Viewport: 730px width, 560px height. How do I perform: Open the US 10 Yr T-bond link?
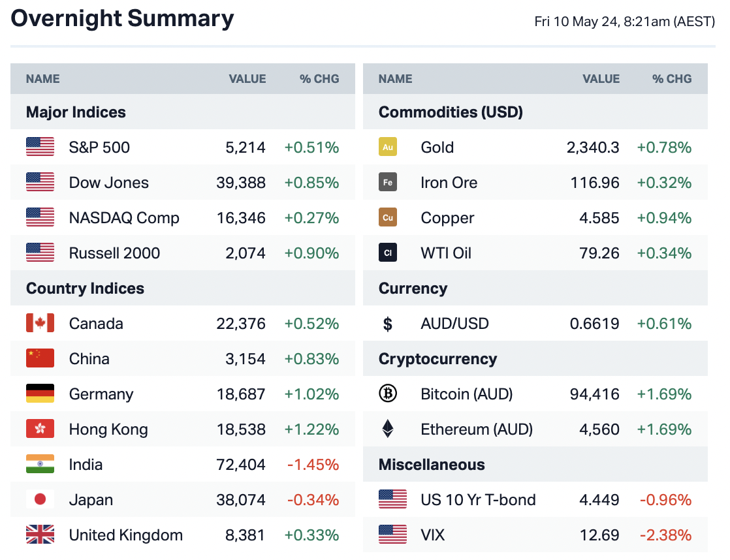pyautogui.click(x=478, y=500)
